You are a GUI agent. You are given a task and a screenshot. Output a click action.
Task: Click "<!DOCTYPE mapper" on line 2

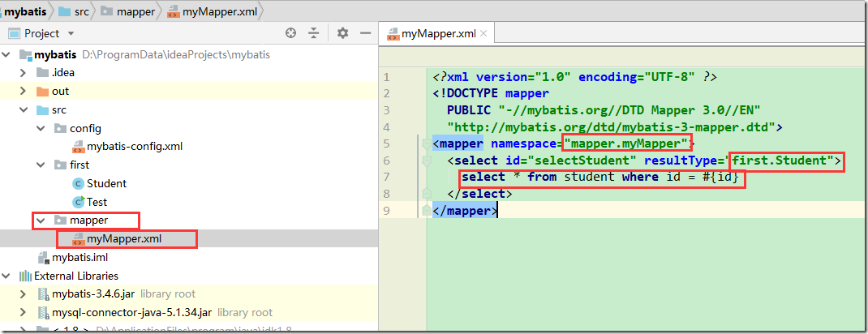(x=491, y=93)
